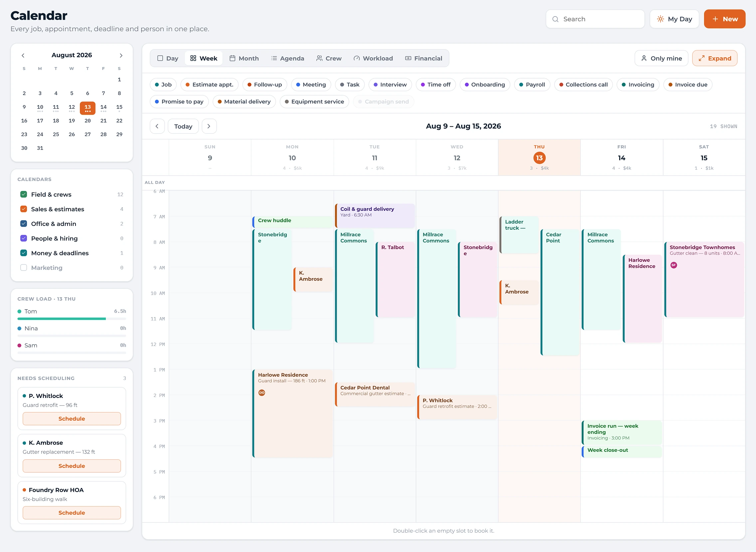Toggle the Material delivery filter chip

tap(244, 101)
